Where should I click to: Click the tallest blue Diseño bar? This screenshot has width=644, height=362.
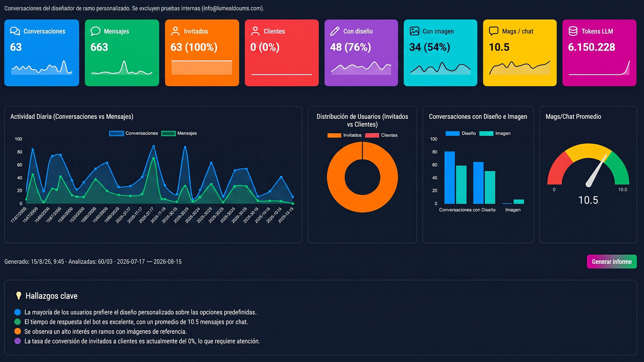click(449, 178)
